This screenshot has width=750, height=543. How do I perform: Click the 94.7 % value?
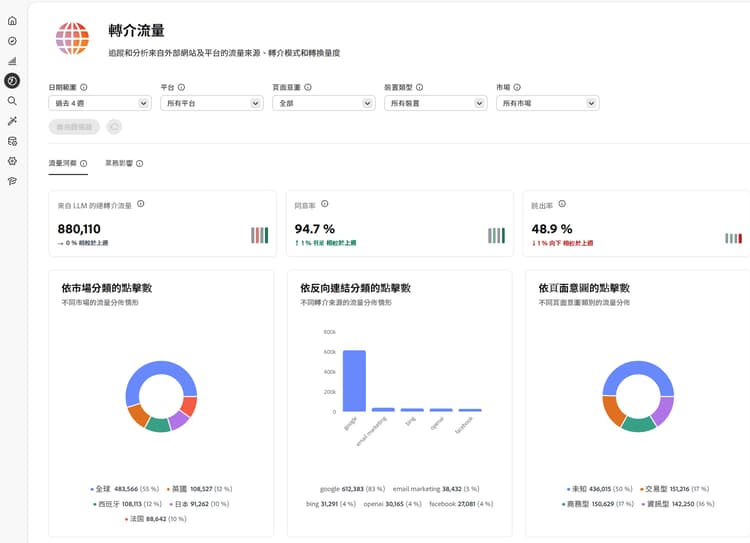click(x=315, y=229)
